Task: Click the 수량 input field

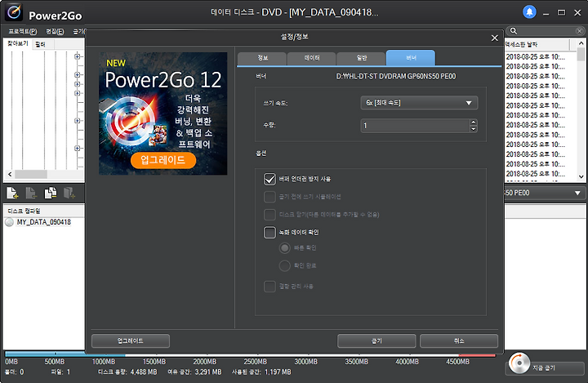Action: coord(416,126)
